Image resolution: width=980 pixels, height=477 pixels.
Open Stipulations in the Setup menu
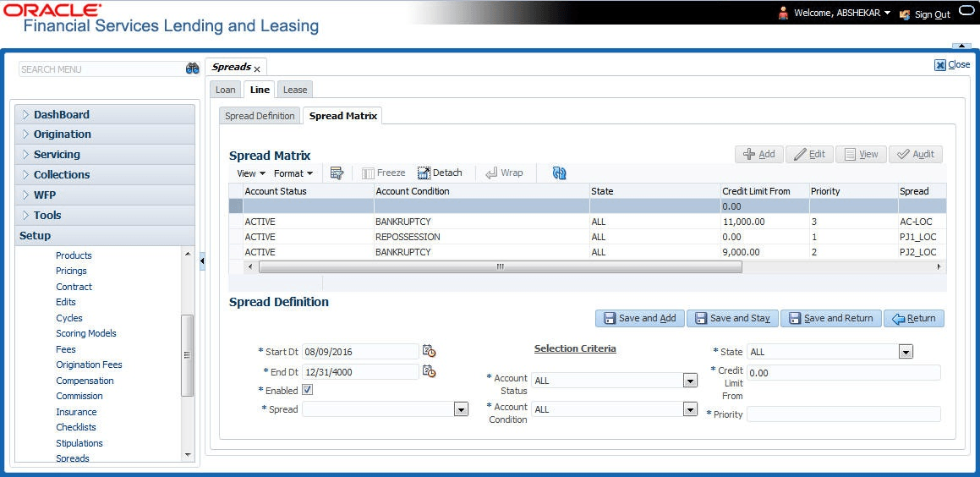[79, 443]
